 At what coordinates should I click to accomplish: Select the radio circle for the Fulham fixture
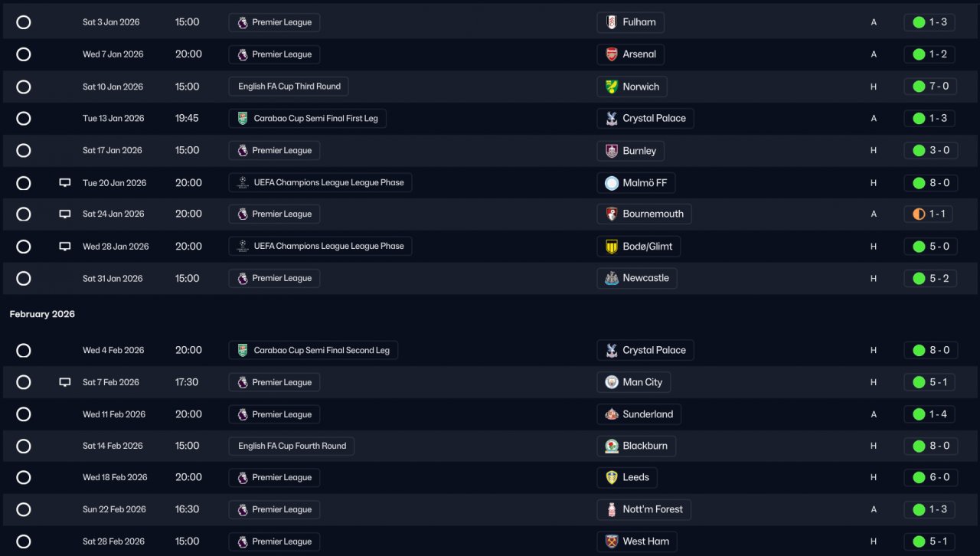[x=24, y=22]
